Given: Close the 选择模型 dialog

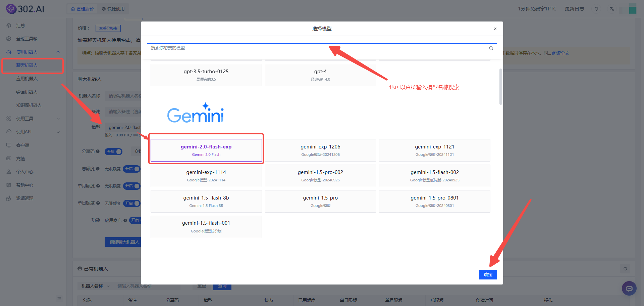Looking at the screenshot, I should click(x=495, y=29).
